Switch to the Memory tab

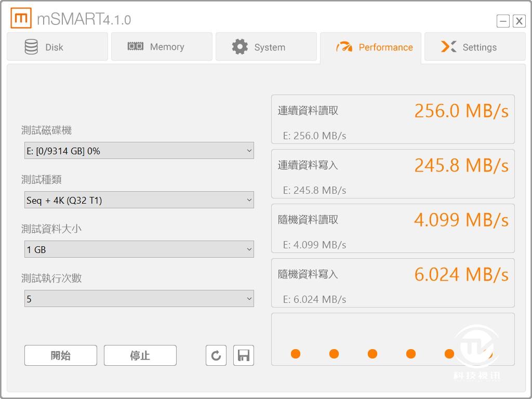click(162, 47)
